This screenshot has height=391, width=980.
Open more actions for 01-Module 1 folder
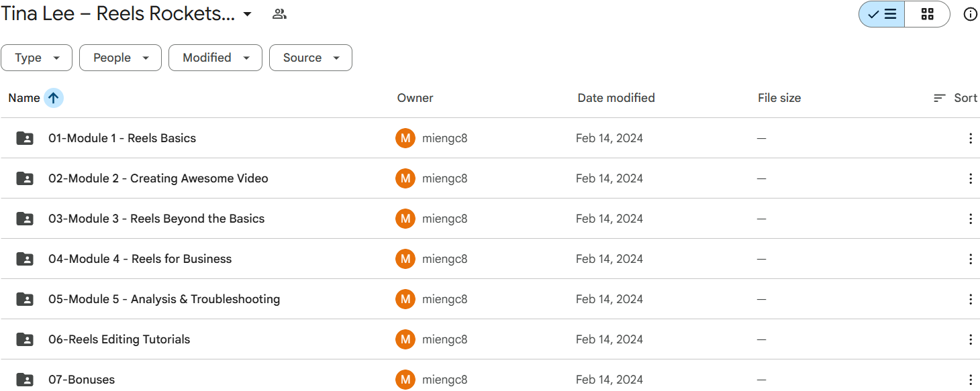[x=970, y=138]
